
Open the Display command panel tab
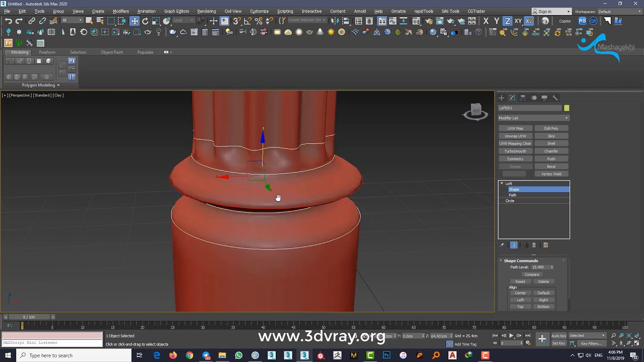(544, 98)
